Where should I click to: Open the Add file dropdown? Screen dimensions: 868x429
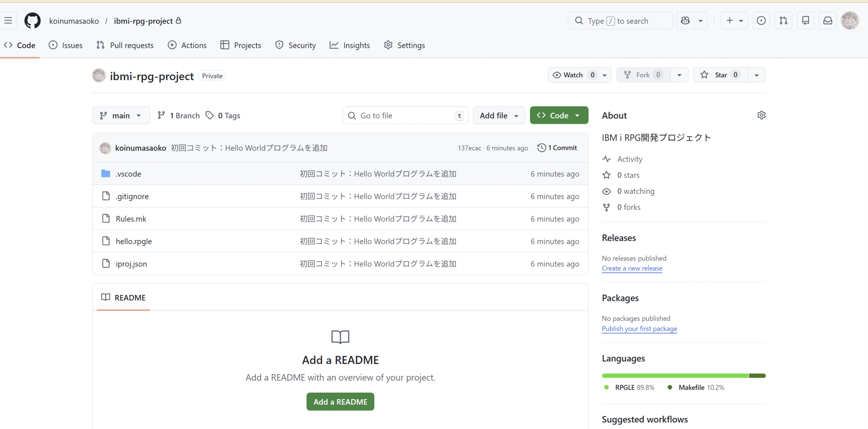point(499,115)
